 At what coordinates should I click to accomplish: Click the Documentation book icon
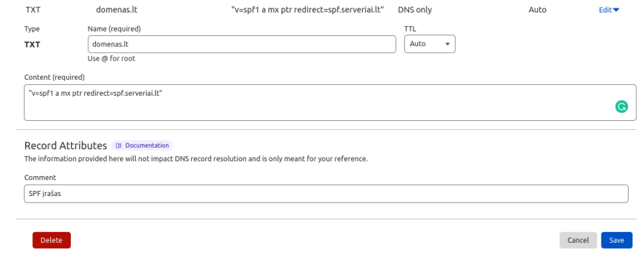[x=118, y=145]
